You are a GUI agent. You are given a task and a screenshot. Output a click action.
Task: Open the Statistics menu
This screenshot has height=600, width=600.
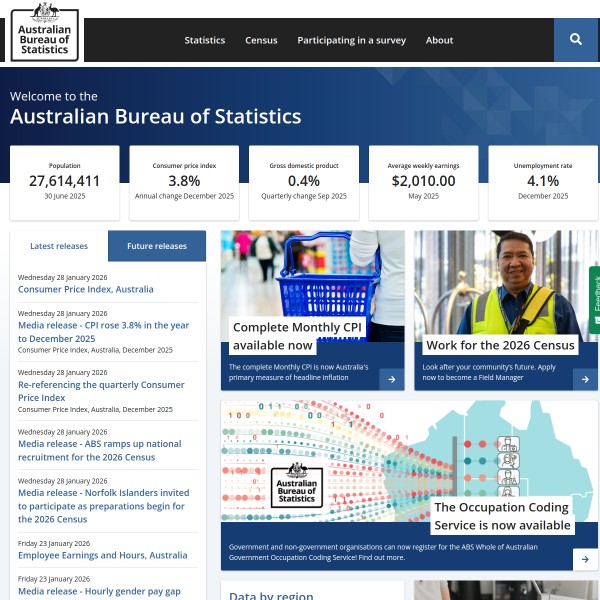click(x=205, y=41)
